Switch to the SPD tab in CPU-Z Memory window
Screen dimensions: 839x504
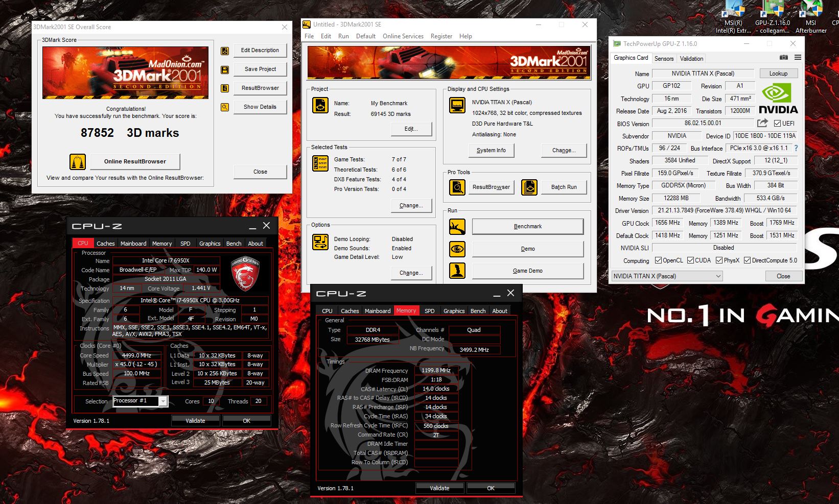430,311
